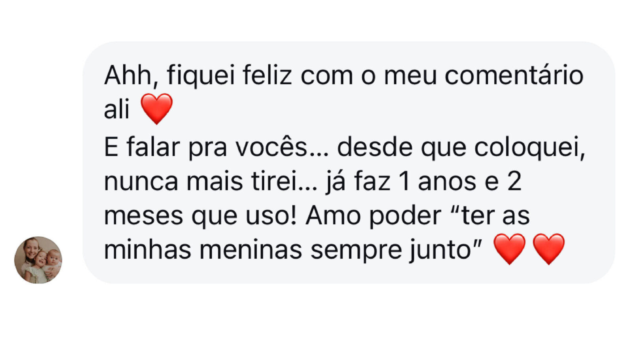Click the word "comentário" in the first line
Screen dimensions: 644x340
tap(514, 75)
